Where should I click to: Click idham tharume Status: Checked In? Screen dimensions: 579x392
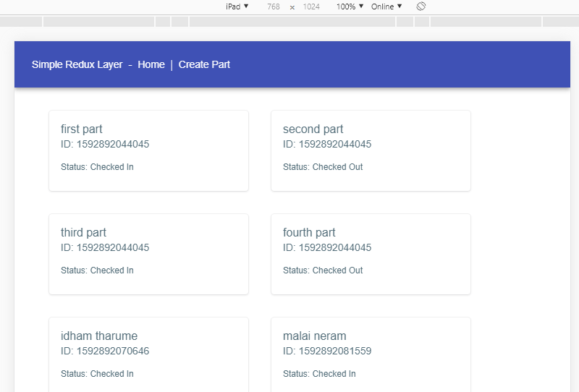(97, 373)
